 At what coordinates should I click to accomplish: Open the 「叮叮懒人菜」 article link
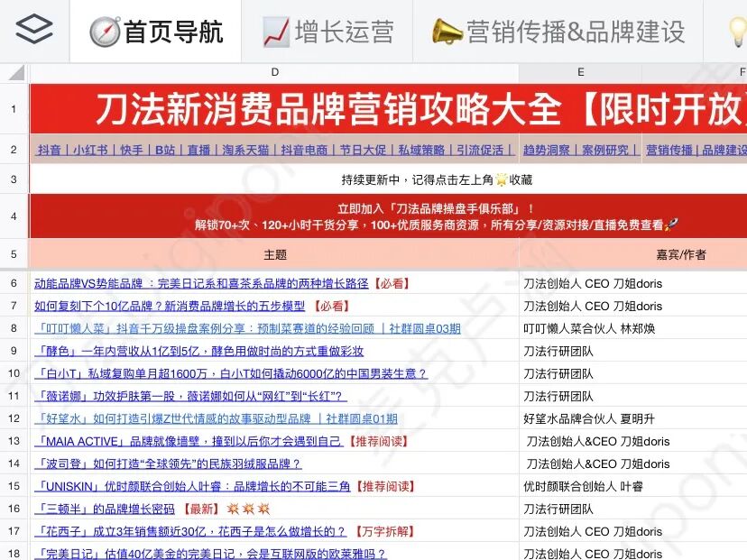[247, 328]
